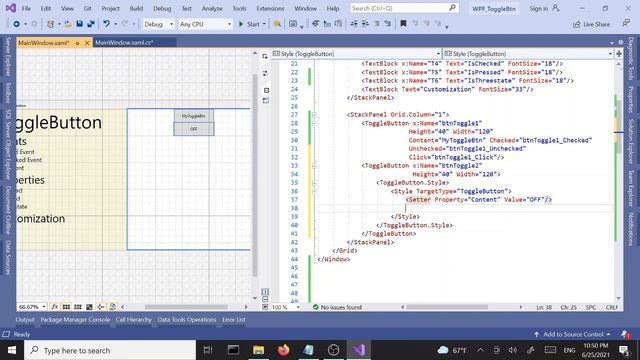Image resolution: width=640 pixels, height=360 pixels.
Task: Open the Package Manager Console tab
Action: (75, 320)
